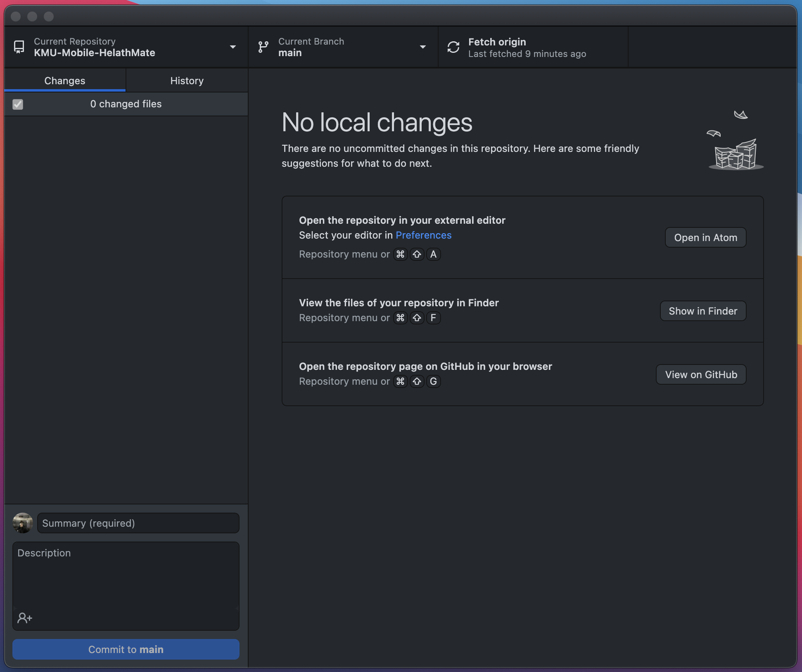Click the yellow minimize window button
Image resolution: width=802 pixels, height=672 pixels.
pos(32,17)
